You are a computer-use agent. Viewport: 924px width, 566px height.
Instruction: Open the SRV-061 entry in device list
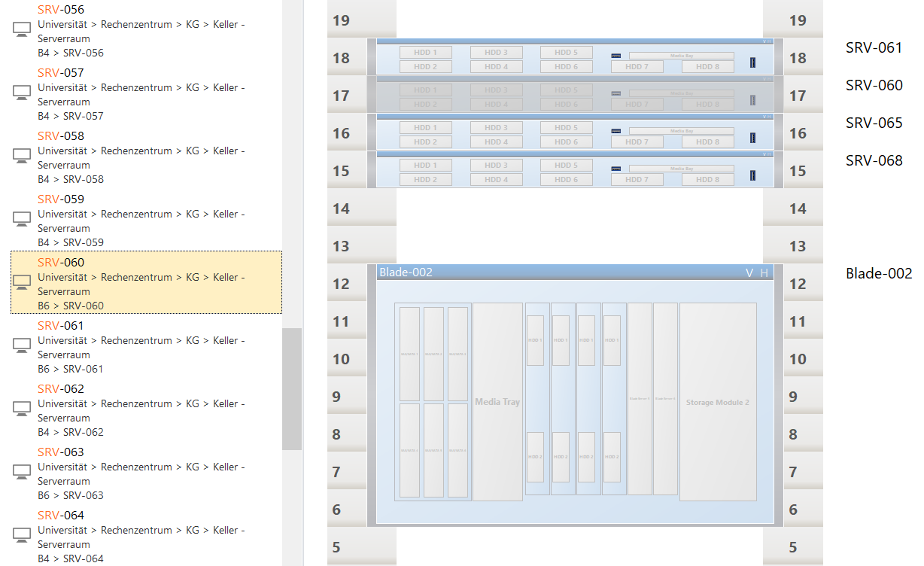[61, 326]
